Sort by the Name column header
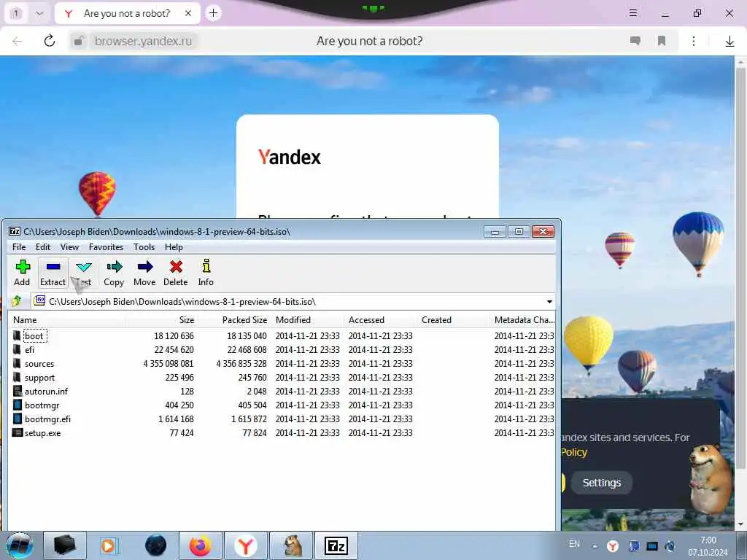 [66, 320]
